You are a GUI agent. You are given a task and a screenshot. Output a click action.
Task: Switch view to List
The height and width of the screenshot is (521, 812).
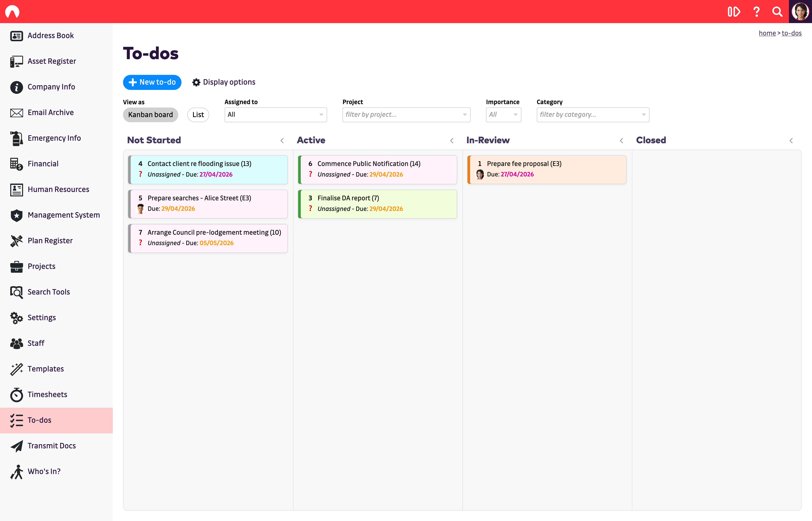[198, 115]
